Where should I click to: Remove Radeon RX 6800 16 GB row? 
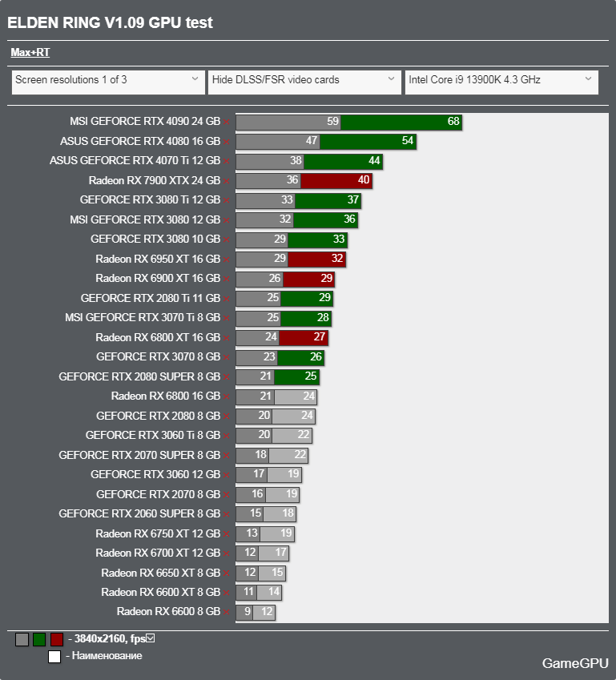[x=227, y=396]
